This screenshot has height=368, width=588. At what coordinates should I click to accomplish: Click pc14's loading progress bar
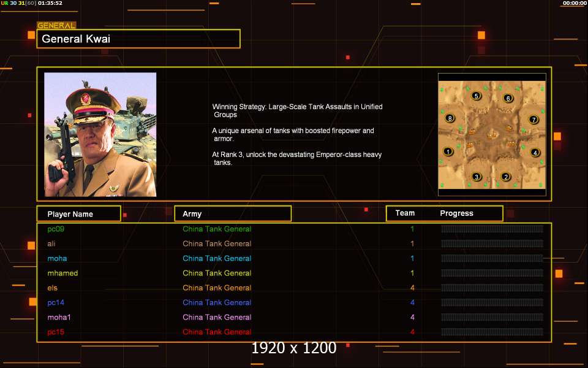pos(492,302)
